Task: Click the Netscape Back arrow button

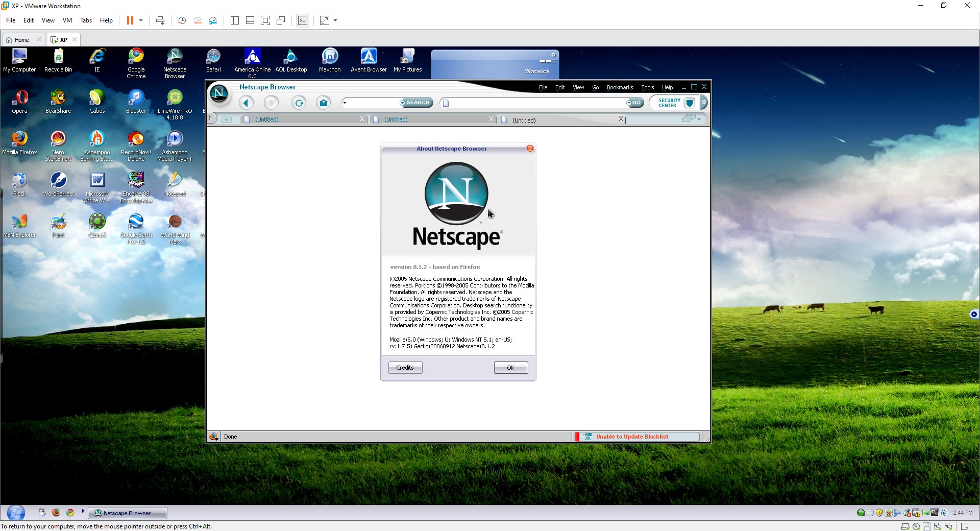Action: pos(247,103)
